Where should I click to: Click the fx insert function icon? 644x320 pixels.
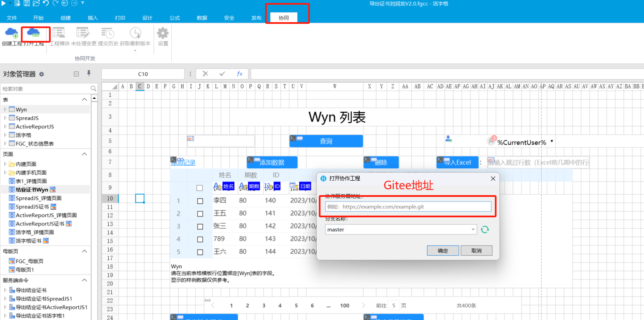tap(240, 74)
